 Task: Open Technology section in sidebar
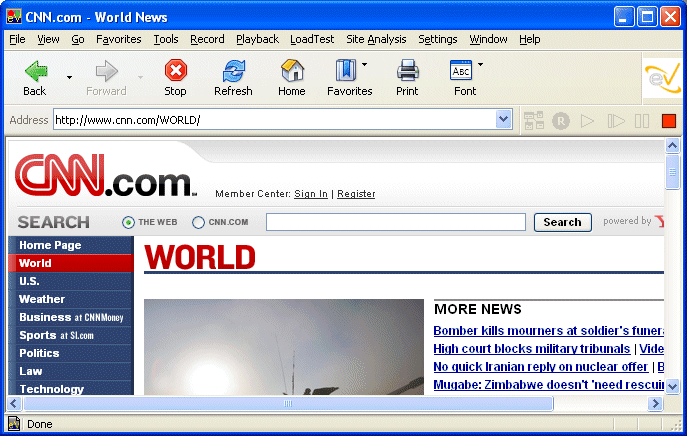(71, 388)
